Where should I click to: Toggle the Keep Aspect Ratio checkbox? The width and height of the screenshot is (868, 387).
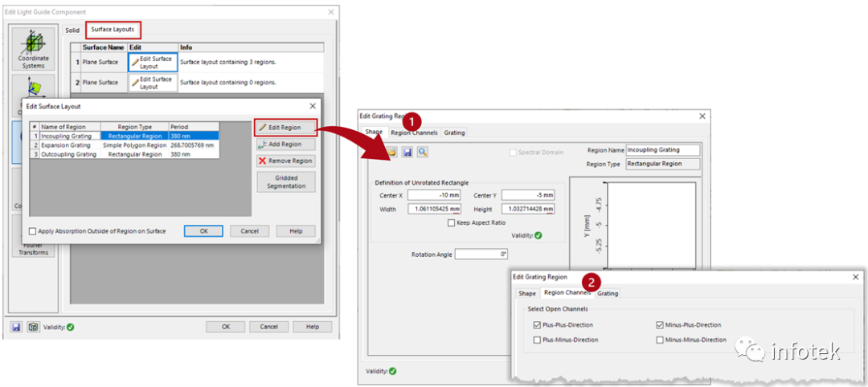click(x=451, y=222)
